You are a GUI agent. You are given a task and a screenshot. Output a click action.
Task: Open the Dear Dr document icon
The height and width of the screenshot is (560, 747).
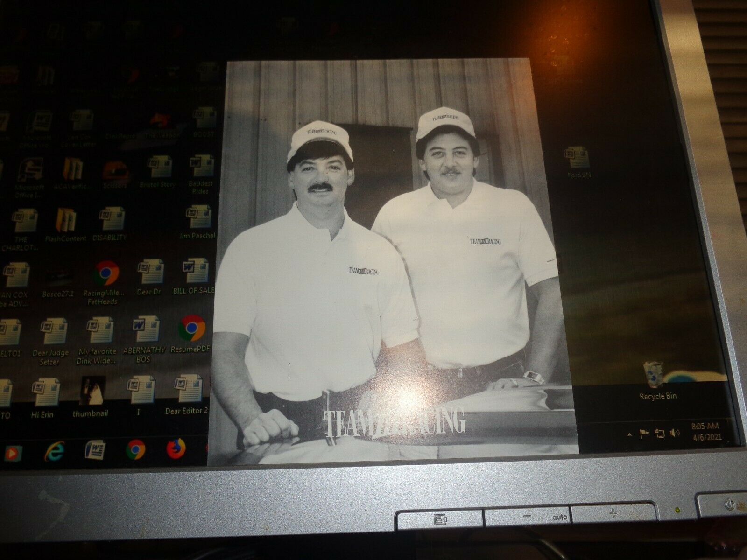pyautogui.click(x=150, y=278)
